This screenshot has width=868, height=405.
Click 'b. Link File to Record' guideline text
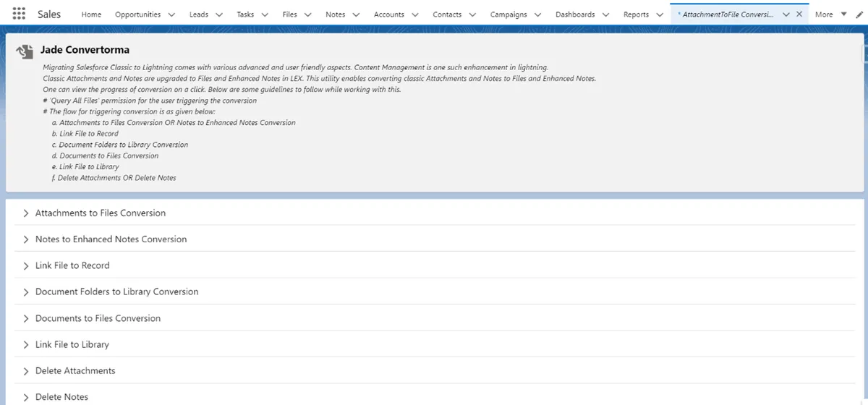click(85, 134)
